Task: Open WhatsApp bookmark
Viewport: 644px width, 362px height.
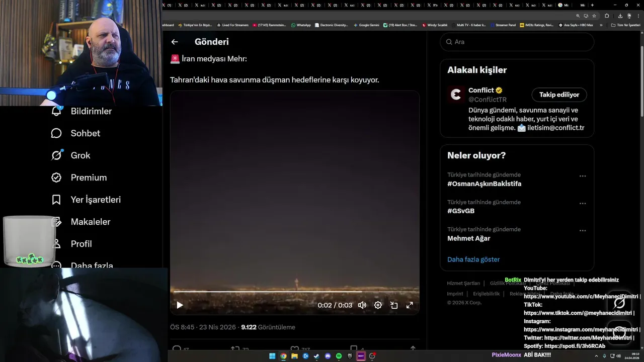Action: 301,25
